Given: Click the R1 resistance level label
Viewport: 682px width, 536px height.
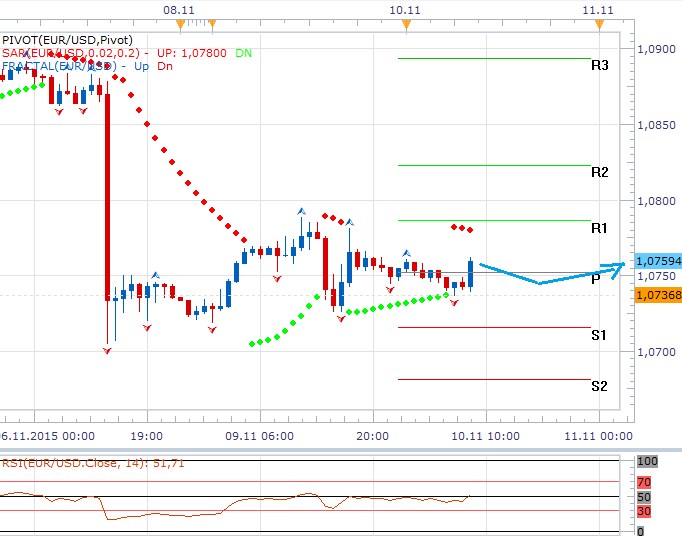Looking at the screenshot, I should (x=598, y=228).
